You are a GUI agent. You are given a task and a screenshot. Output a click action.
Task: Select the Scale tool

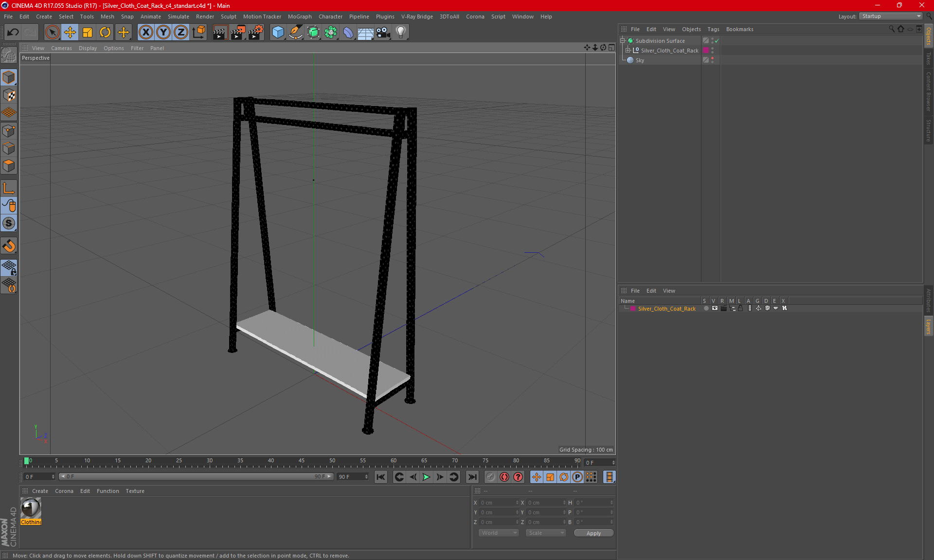click(88, 33)
